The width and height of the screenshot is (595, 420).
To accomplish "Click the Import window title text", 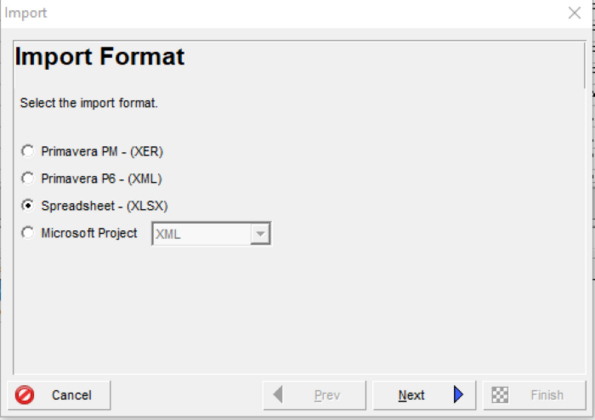I will tap(26, 13).
